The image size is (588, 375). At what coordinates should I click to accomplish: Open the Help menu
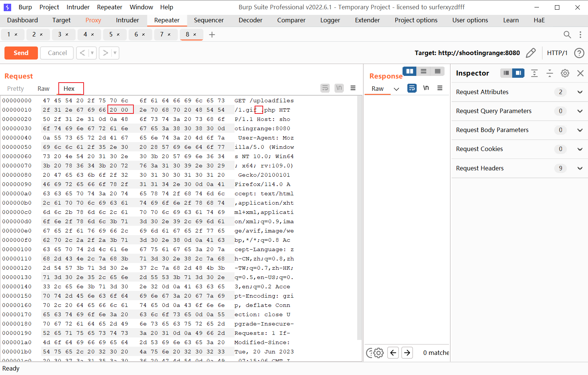click(167, 7)
